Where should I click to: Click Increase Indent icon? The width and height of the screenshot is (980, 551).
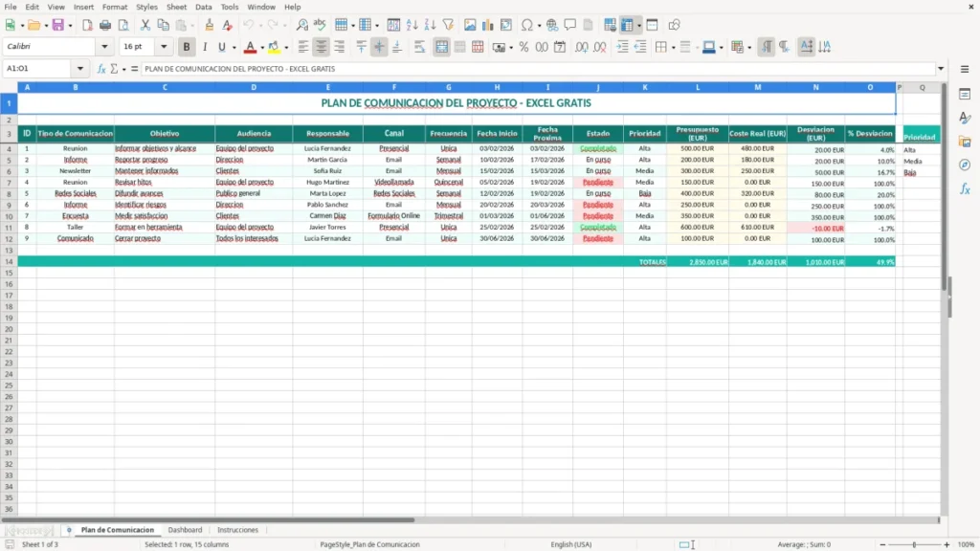(x=622, y=47)
